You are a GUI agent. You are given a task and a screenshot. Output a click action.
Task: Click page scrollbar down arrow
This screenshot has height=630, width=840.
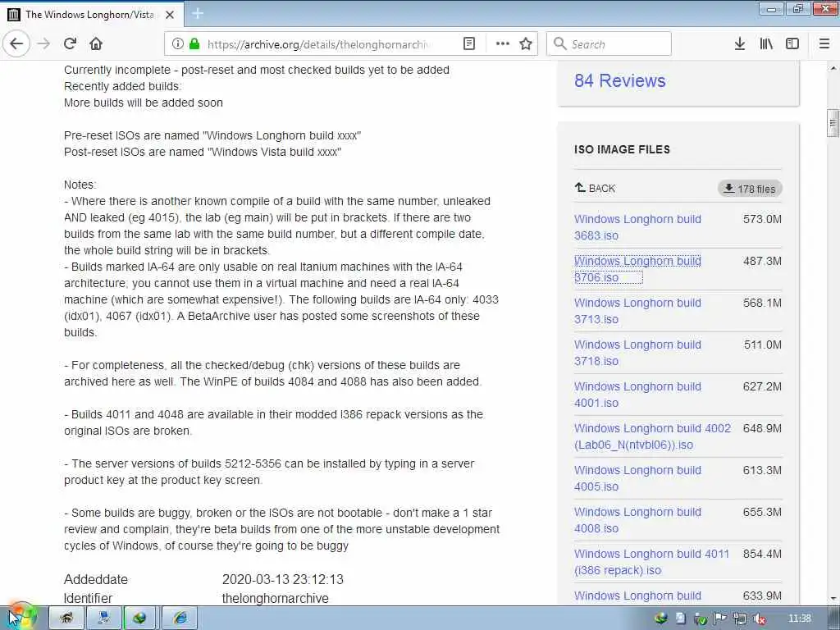point(833,598)
